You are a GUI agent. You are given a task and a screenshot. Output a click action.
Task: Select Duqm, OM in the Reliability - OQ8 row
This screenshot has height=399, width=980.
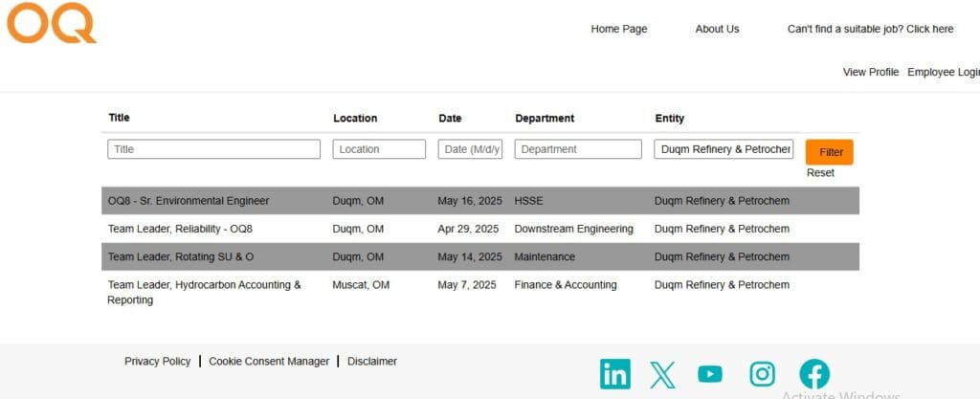[x=358, y=229]
